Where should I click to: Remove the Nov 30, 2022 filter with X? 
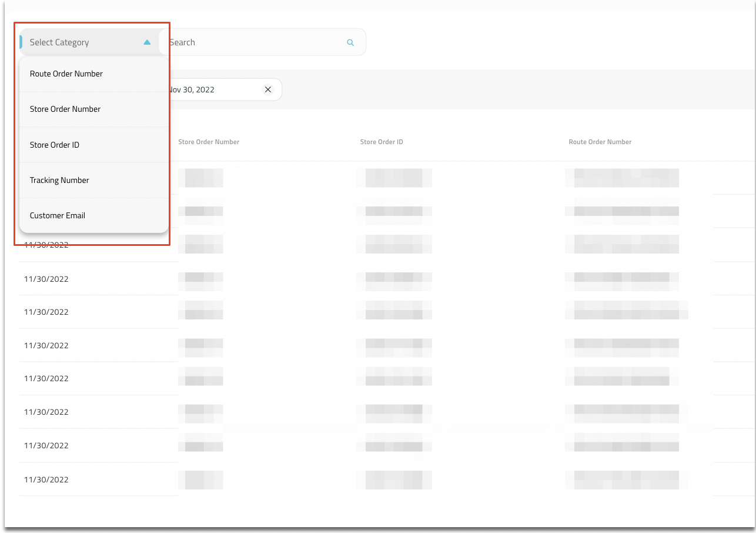(268, 89)
